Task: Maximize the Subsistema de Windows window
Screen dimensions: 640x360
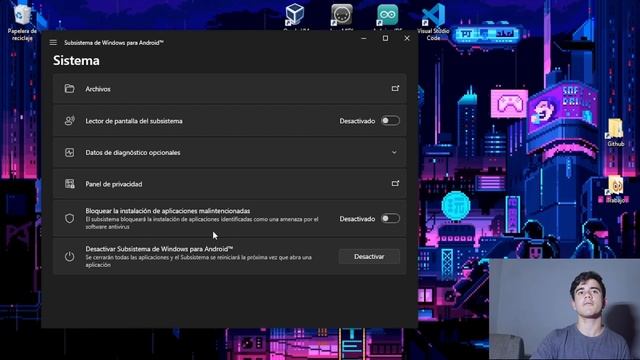Action: [x=385, y=38]
